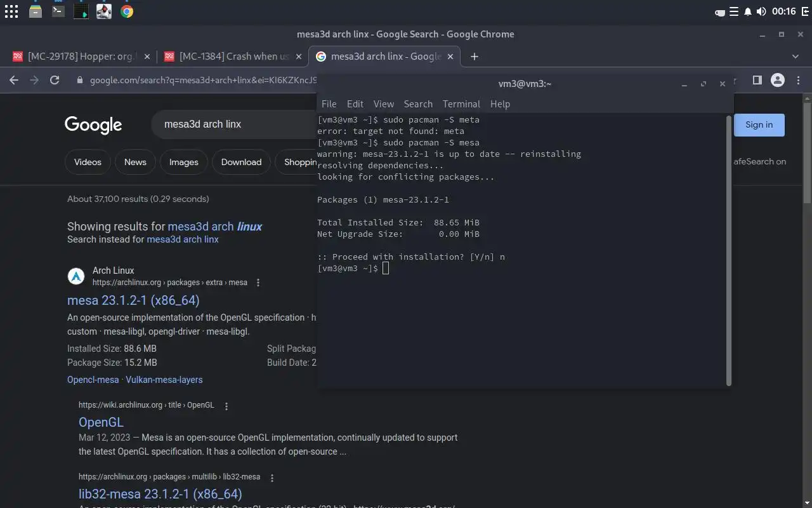Screen dimensions: 812x508
Task: Go forward in Chrome
Action: [x=34, y=80]
